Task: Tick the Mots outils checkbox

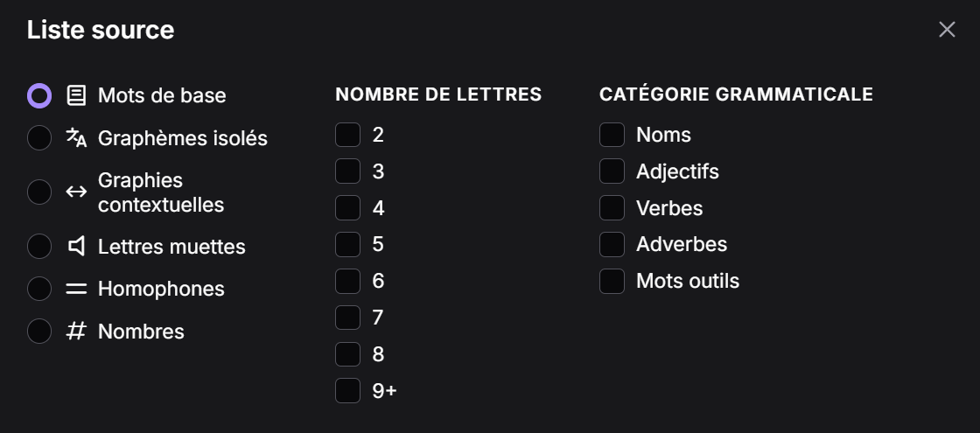Action: 612,281
